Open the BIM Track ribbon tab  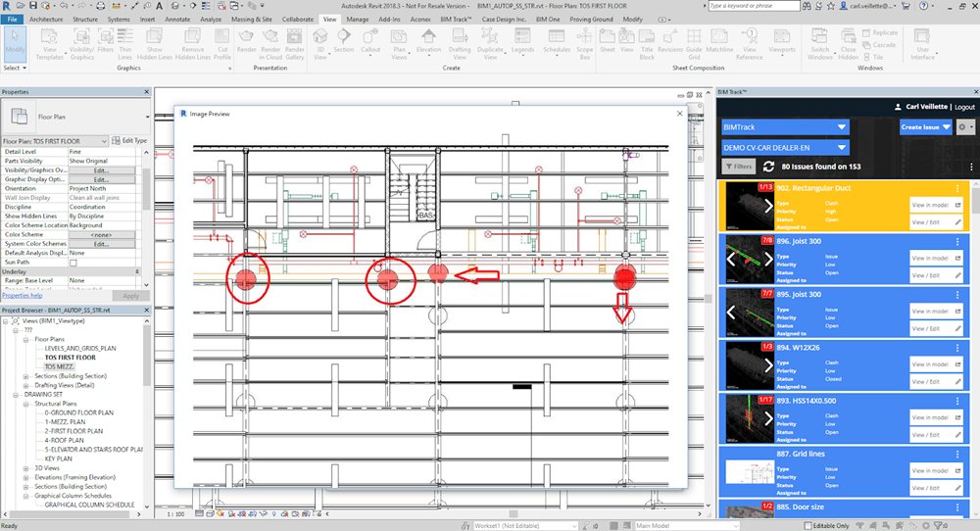click(x=456, y=20)
